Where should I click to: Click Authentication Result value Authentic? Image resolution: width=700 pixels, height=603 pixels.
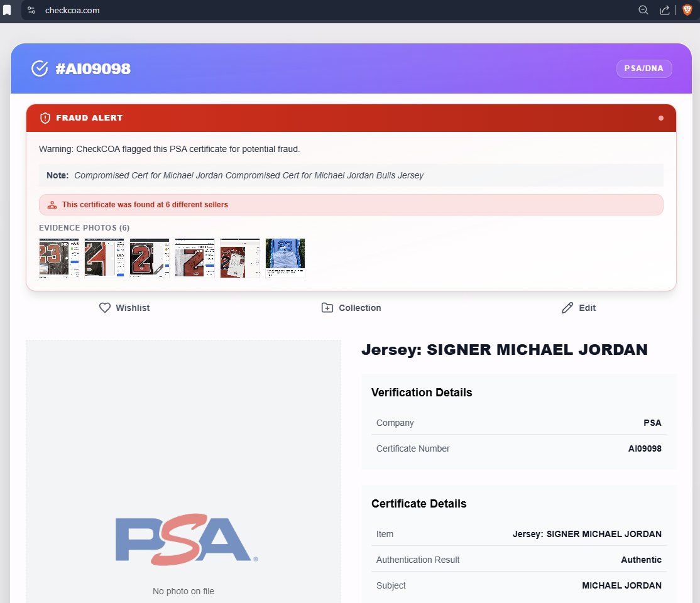641,560
